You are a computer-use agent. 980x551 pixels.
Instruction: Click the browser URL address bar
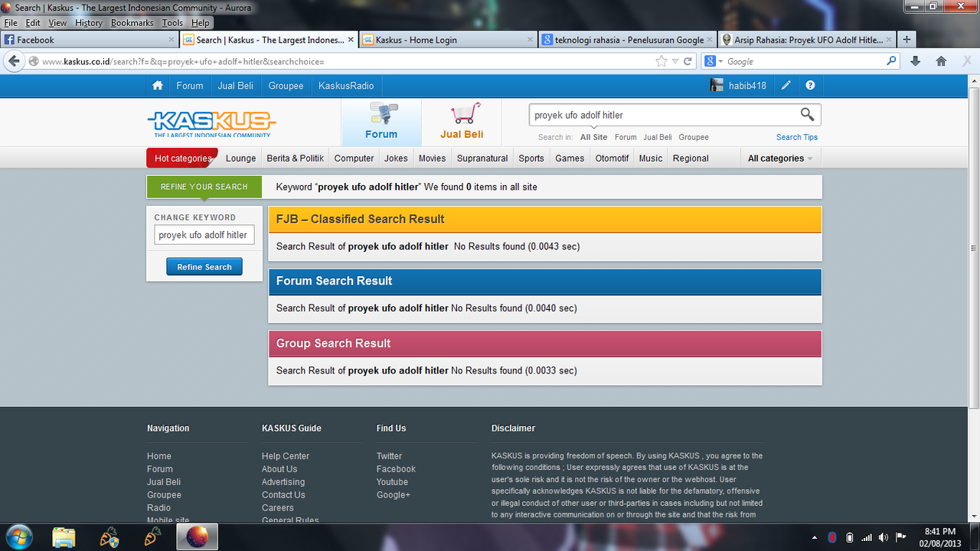tap(345, 61)
